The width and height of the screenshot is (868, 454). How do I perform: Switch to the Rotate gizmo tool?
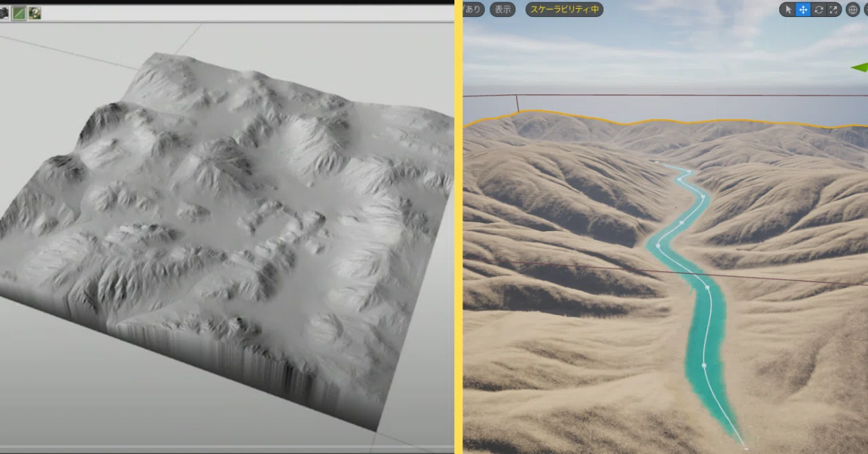818,9
